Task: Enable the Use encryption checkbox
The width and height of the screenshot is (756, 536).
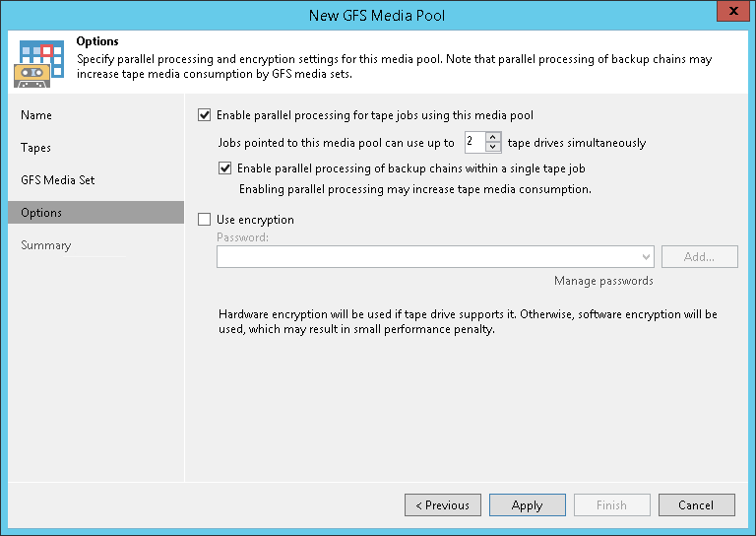Action: click(205, 220)
